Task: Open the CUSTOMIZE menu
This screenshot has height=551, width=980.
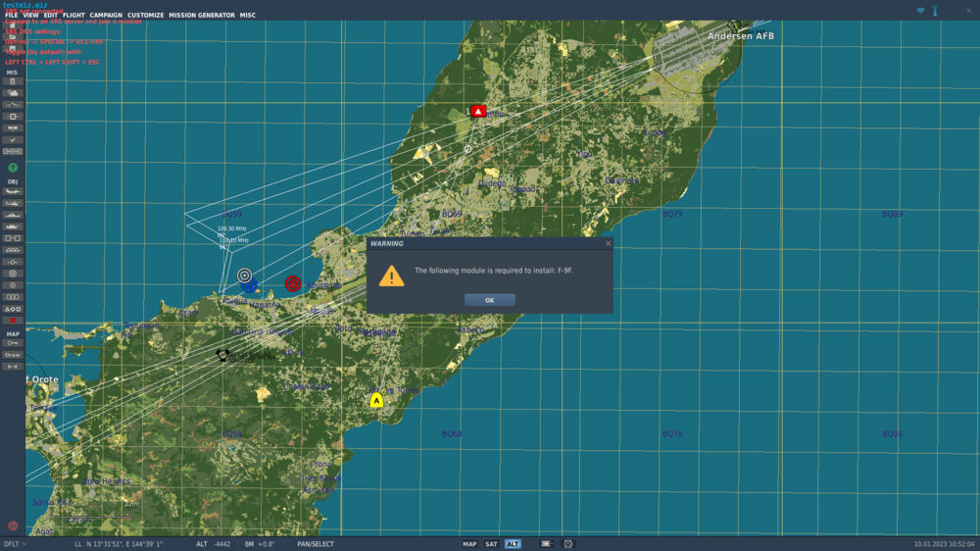Action: coord(146,15)
